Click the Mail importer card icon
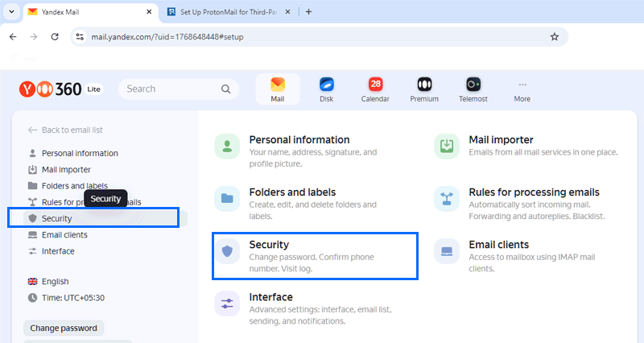Viewport: 644px width, 343px height. pos(447,146)
